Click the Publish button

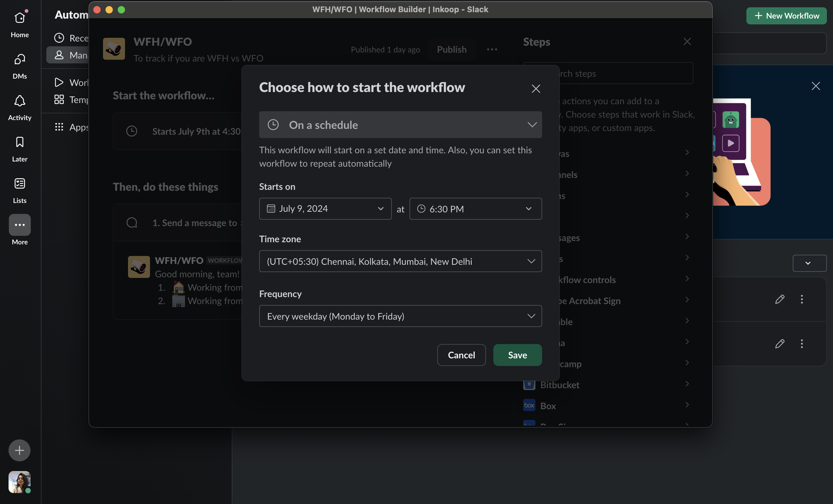[452, 49]
